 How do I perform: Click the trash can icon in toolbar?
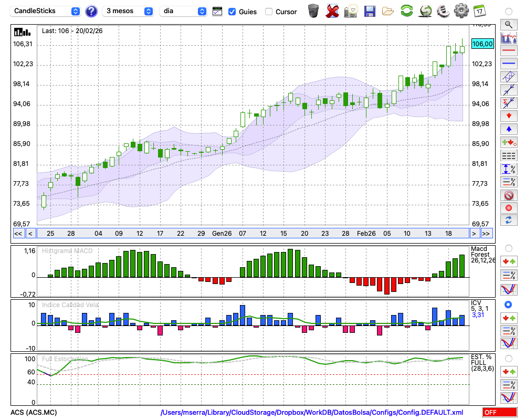point(313,10)
